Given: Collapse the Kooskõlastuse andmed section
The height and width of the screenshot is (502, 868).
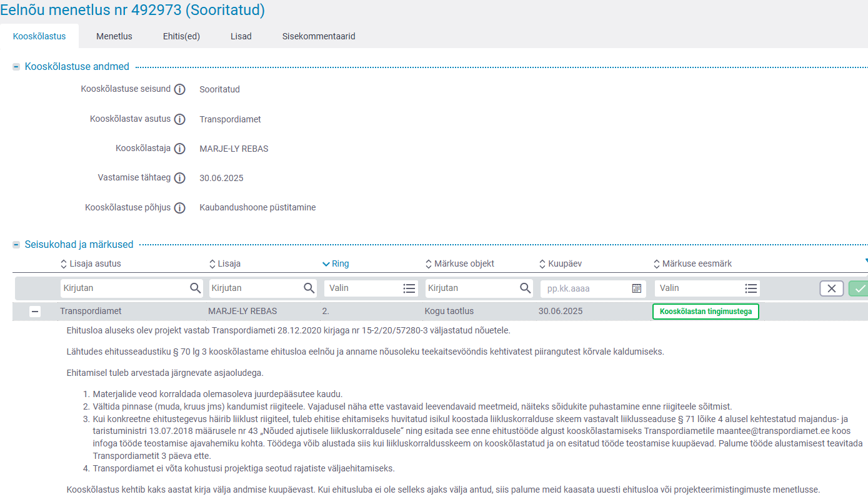Looking at the screenshot, I should [16, 67].
